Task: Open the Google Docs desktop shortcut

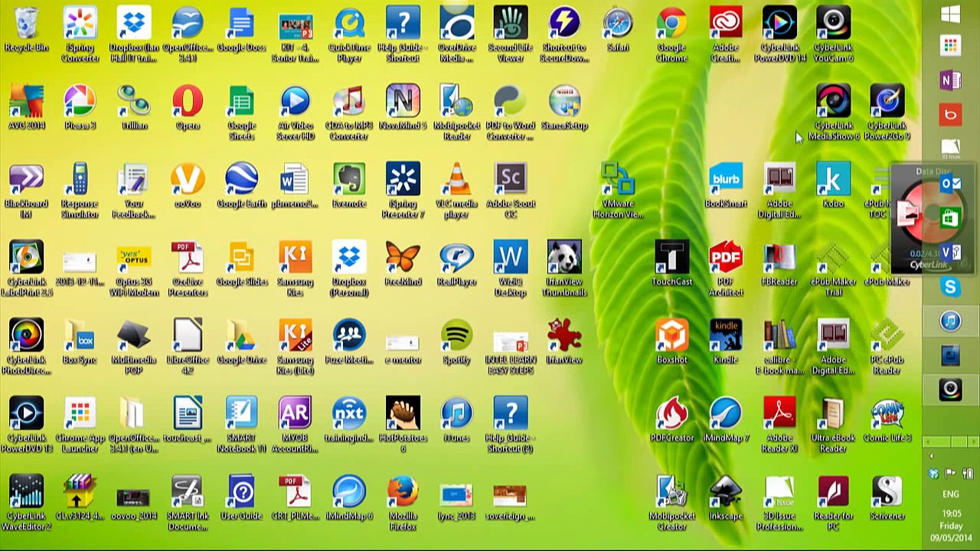Action: tap(242, 23)
